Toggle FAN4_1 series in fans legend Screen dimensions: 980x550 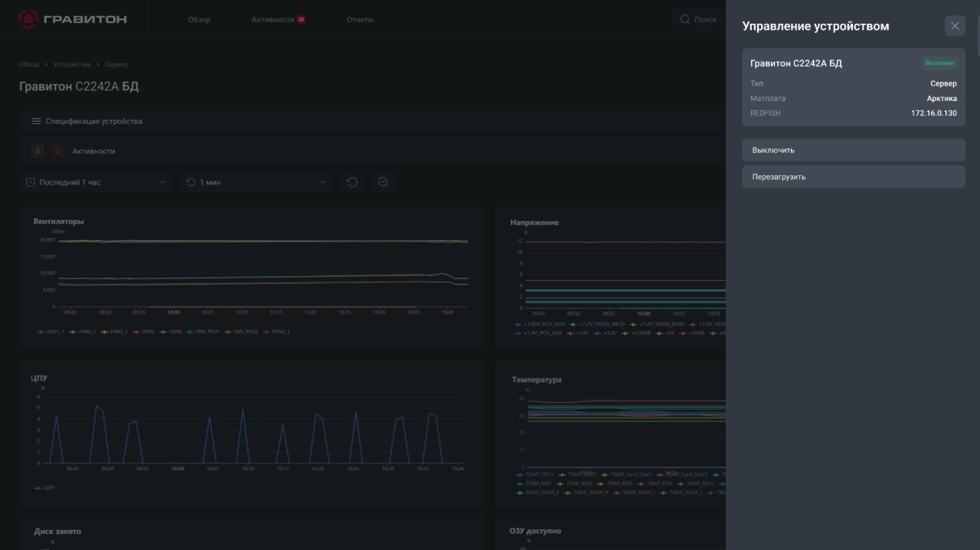276,332
